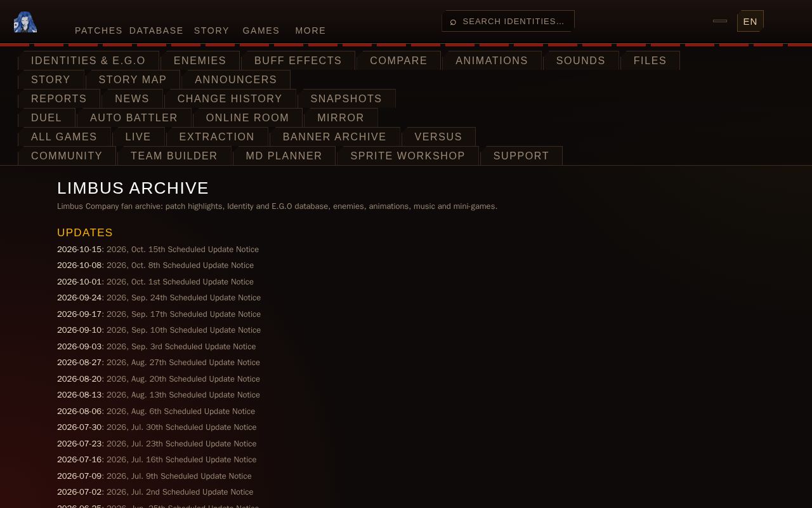The image size is (812, 508).
Task: Click the fan archive description text
Action: [x=277, y=206]
